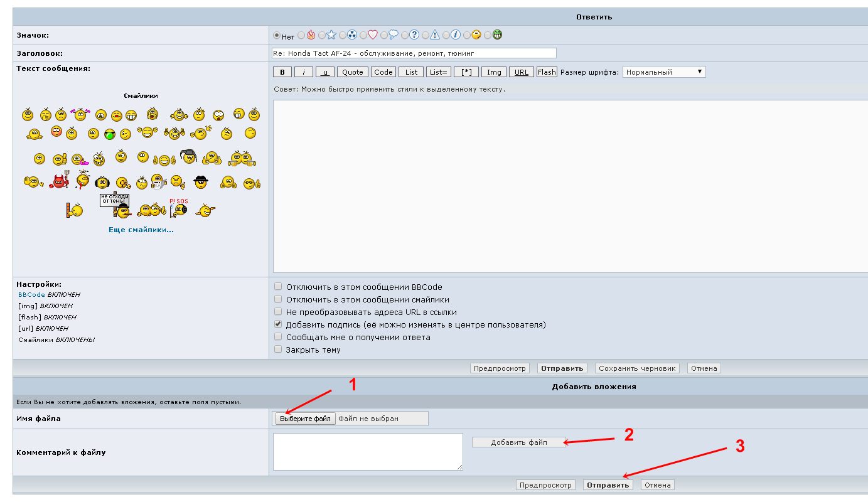Viewport: 868px width, 502px height.
Task: Insert the two smileys clinking beer mugs
Action: coord(241,158)
